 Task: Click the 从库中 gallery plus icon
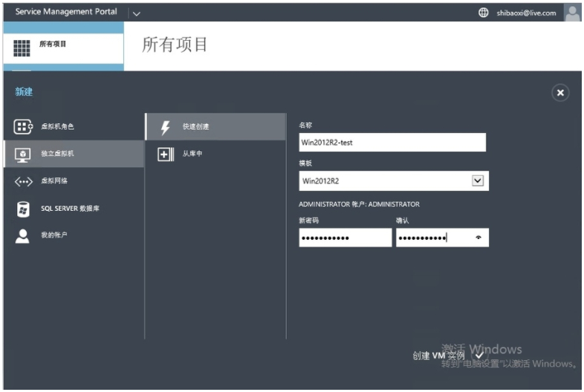(x=166, y=154)
